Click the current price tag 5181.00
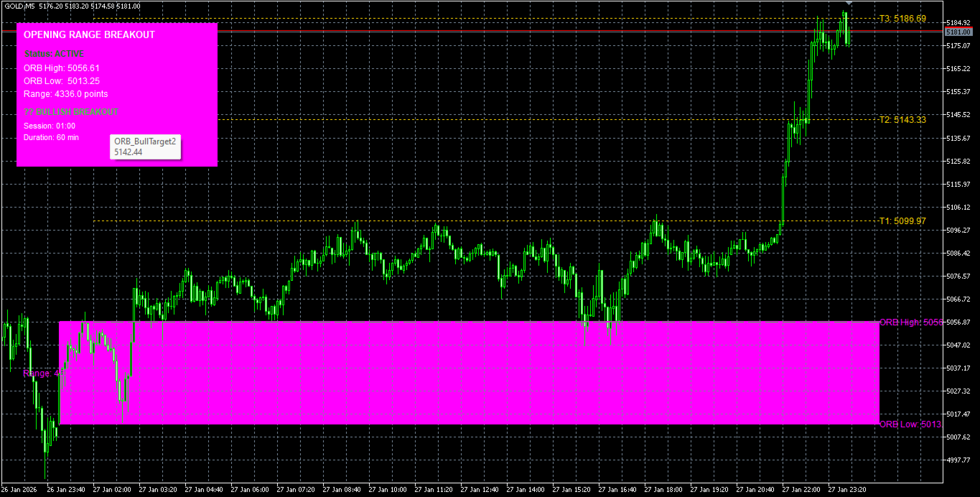This screenshot has width=980, height=497. click(x=958, y=32)
